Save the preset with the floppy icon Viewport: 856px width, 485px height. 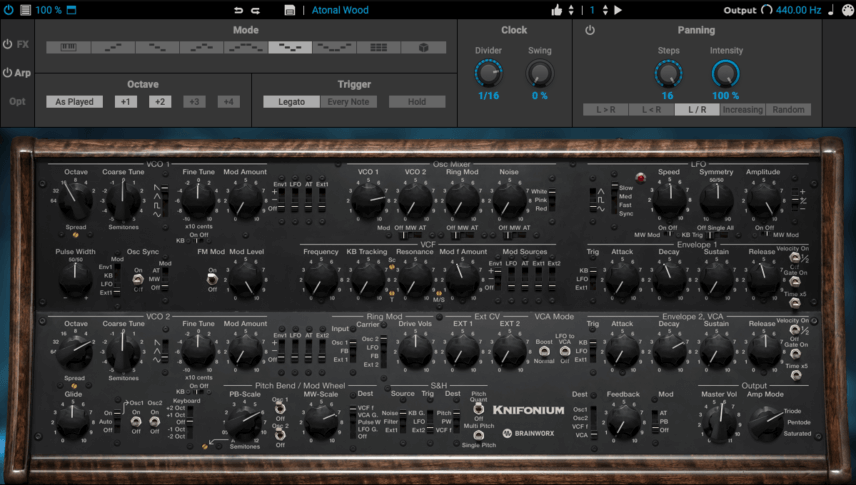pos(290,10)
